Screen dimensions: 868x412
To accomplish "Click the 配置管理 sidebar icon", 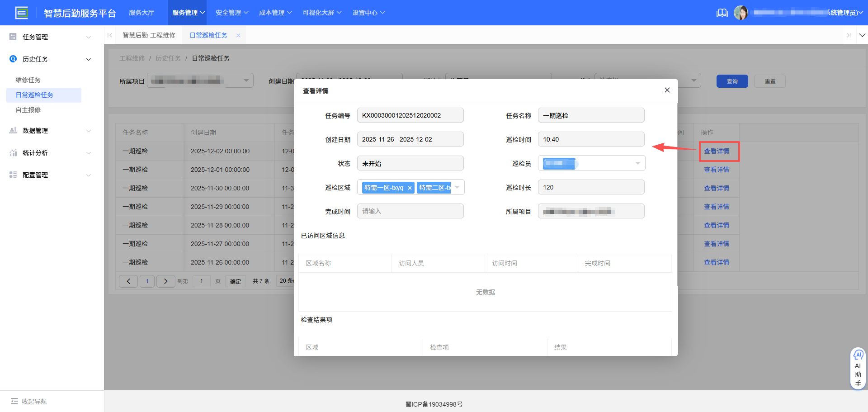I will [x=13, y=175].
